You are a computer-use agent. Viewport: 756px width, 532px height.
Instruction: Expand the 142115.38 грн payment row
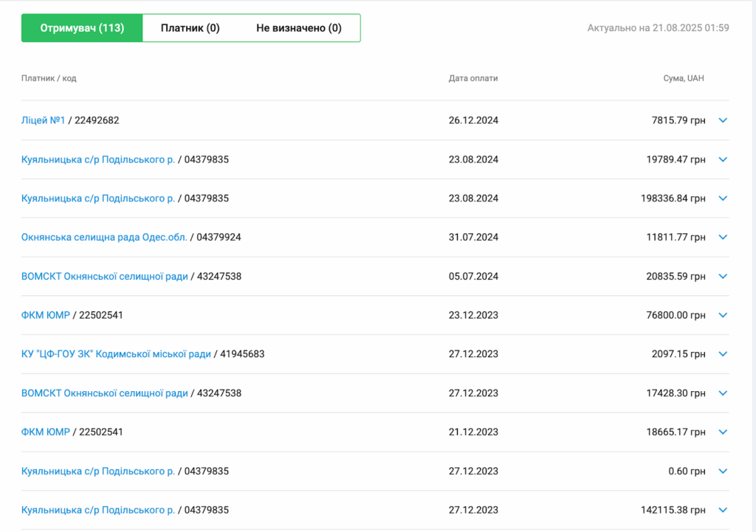click(x=723, y=511)
